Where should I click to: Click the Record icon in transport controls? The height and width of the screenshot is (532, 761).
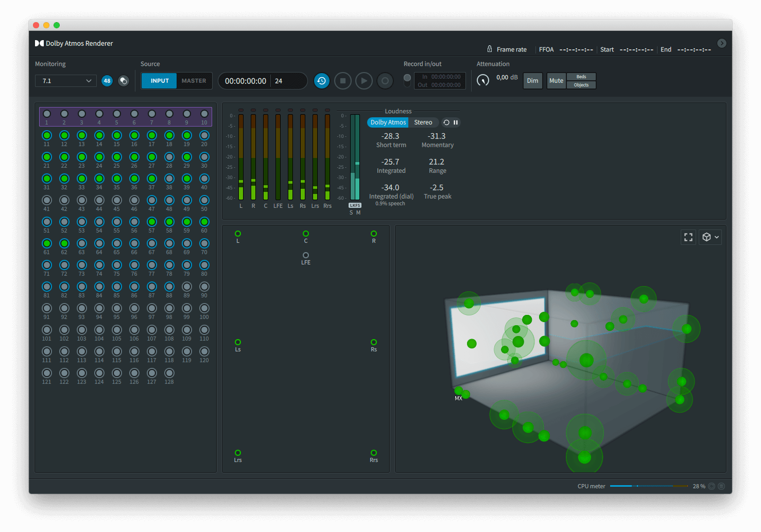(x=385, y=81)
